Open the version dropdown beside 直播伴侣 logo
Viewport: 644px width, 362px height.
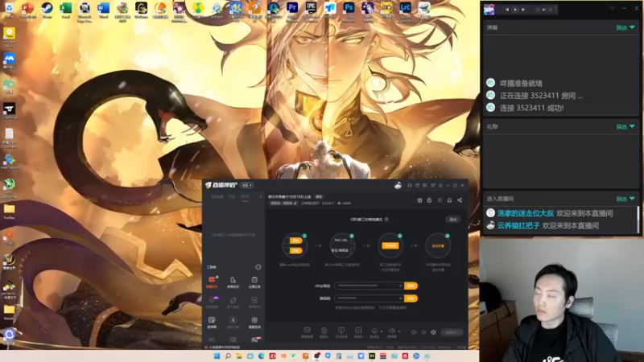246,185
